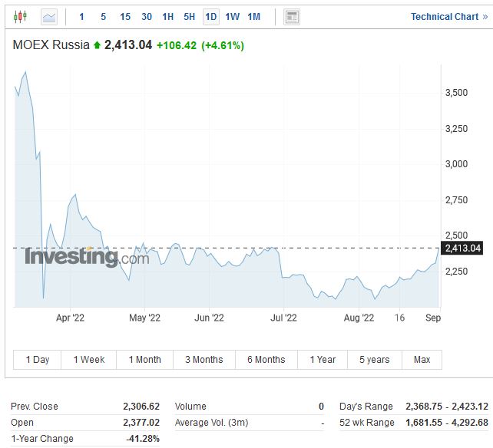The image size is (493, 448).
Task: Show the 1 Week time range
Action: coord(89,360)
